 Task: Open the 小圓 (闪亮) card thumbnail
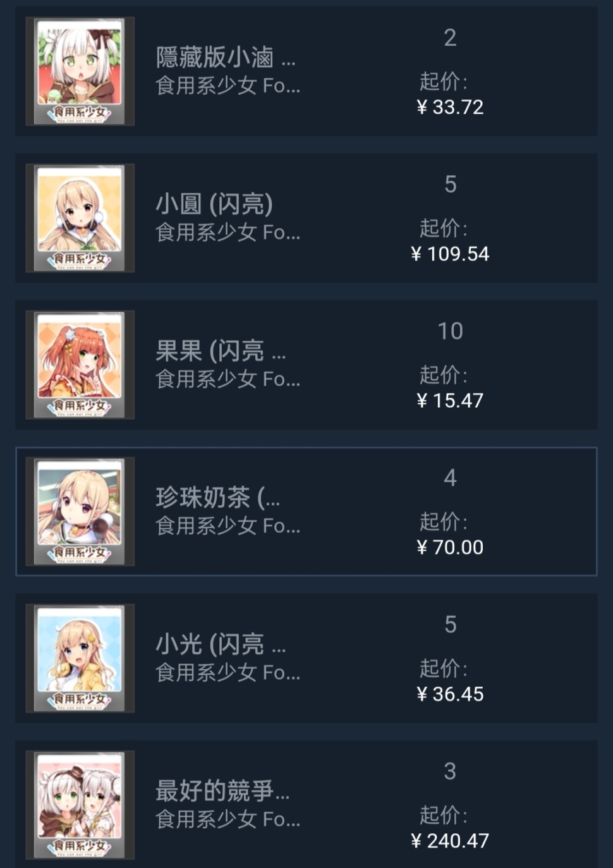point(80,218)
